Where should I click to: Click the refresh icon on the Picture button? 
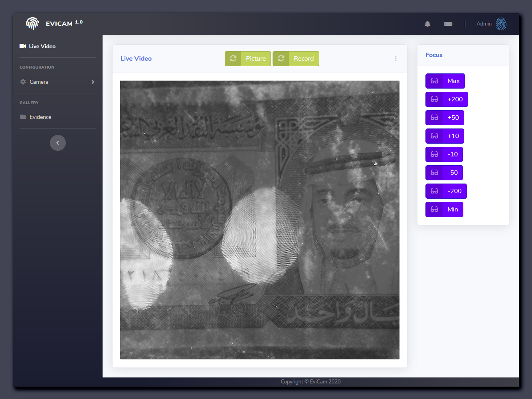pos(233,59)
